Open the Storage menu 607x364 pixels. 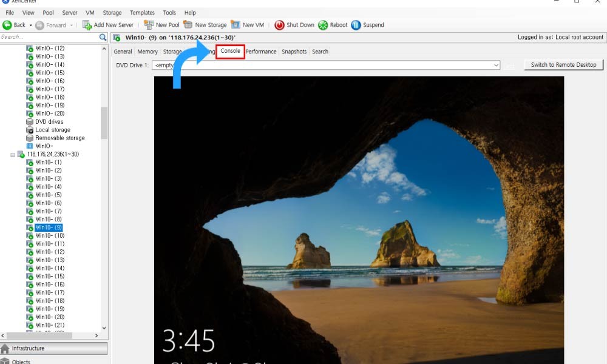tap(112, 13)
